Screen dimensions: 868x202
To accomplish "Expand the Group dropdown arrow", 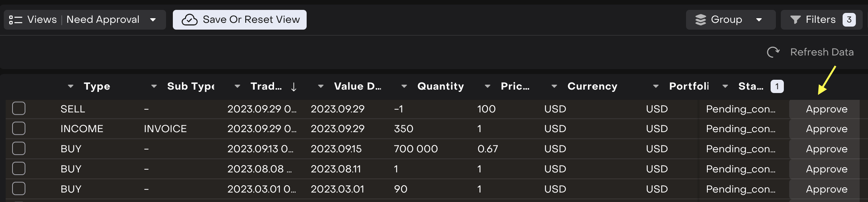I will [x=759, y=20].
